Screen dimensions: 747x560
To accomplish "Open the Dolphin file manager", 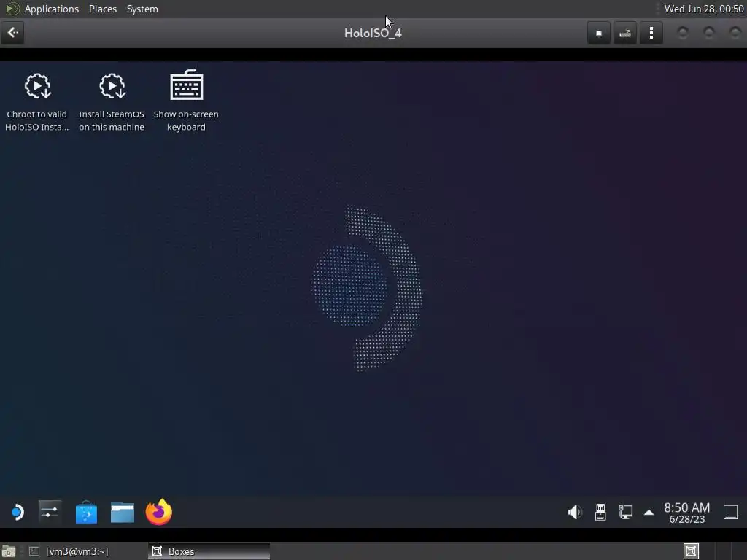I will point(123,513).
